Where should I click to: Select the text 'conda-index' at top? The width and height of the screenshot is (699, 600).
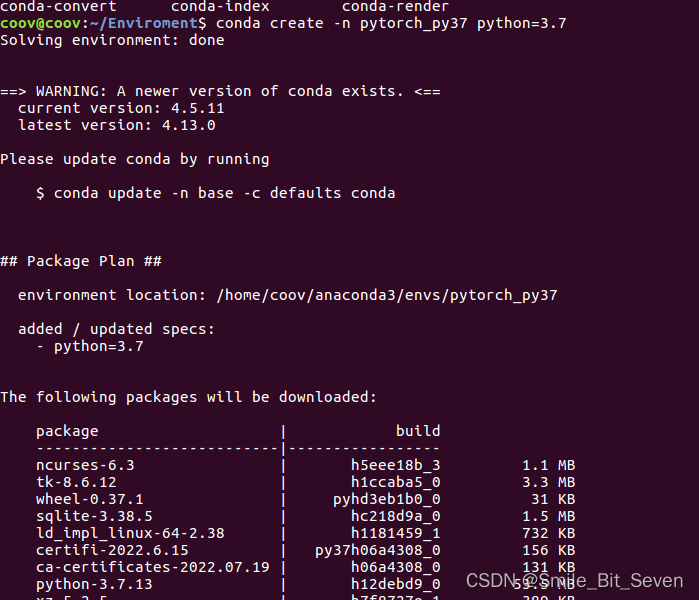(220, 6)
